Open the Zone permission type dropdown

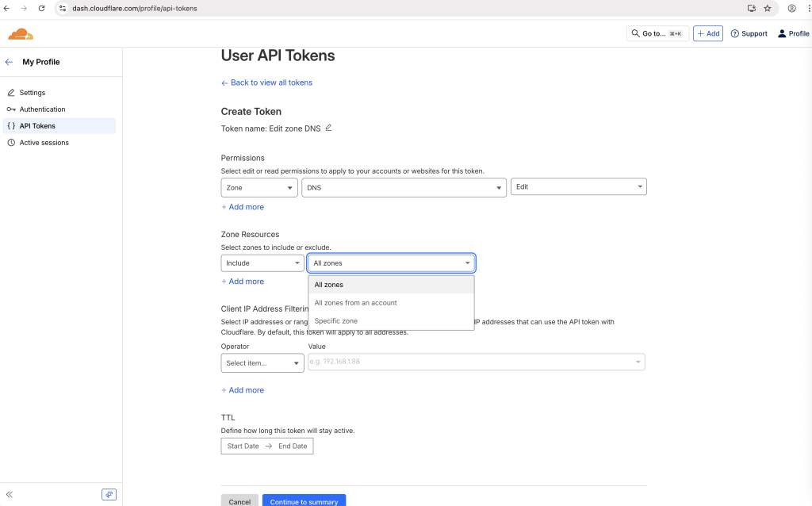click(x=259, y=187)
